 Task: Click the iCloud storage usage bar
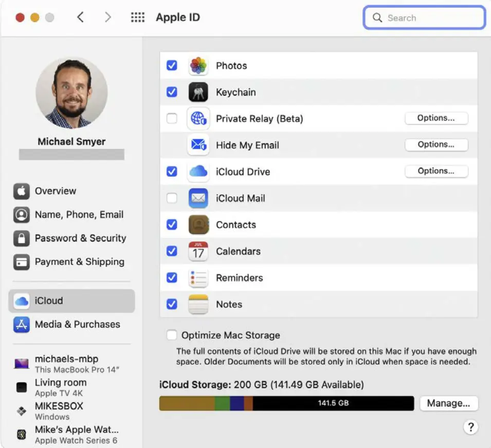[286, 403]
